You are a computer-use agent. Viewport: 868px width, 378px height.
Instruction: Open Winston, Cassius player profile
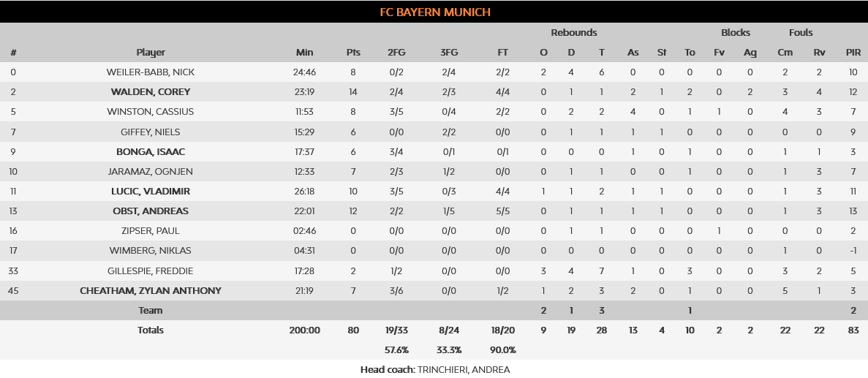pyautogui.click(x=150, y=112)
